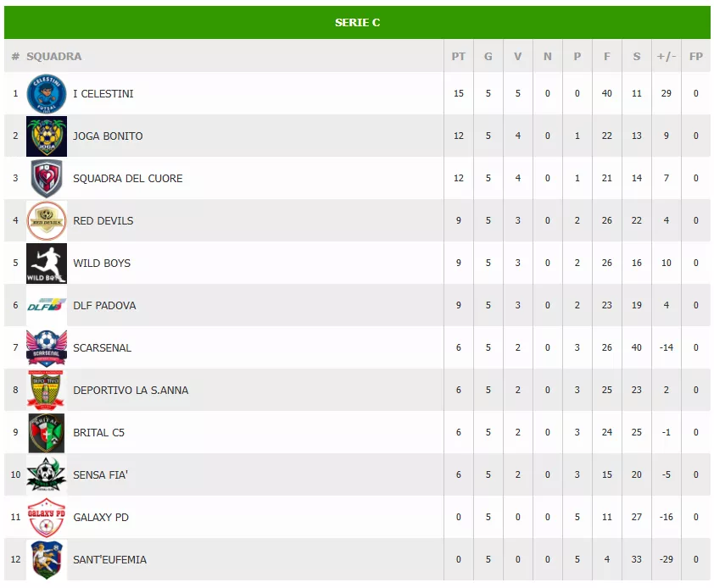Viewport: 714px width, 588px height.
Task: Open the WILD BOYS team name link
Action: (x=102, y=263)
